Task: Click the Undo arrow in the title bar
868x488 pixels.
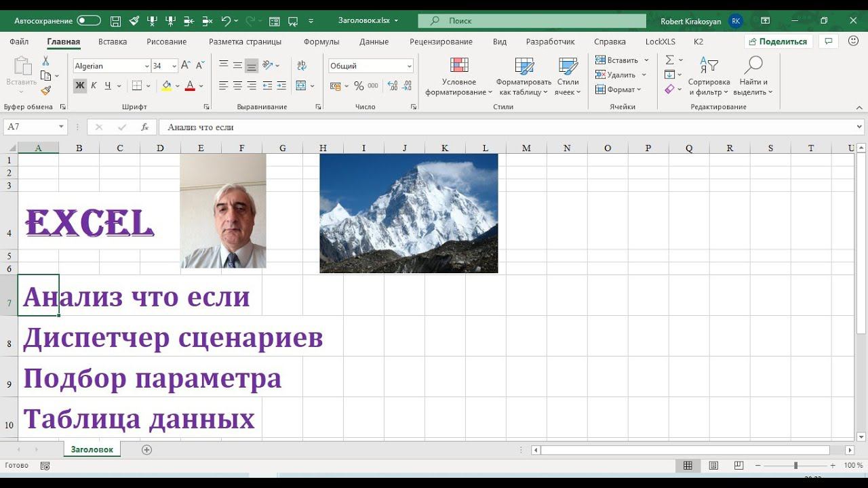Action: [x=226, y=21]
